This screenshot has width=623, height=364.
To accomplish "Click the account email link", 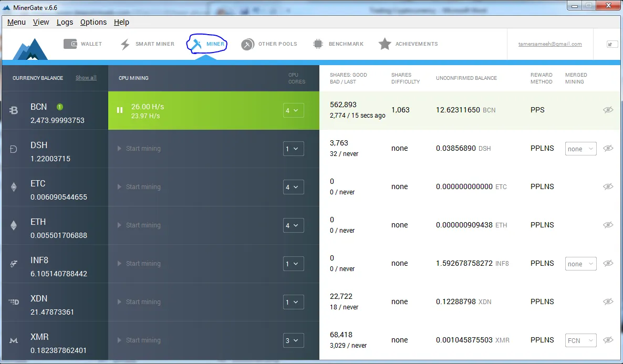I will [550, 44].
